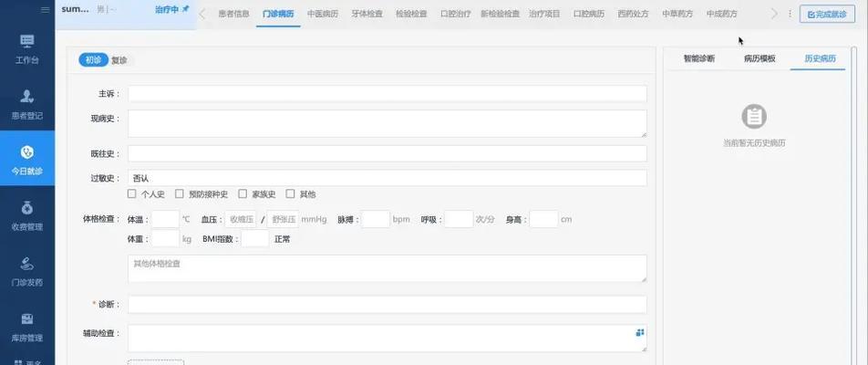Image resolution: width=868 pixels, height=365 pixels.
Task: Open the 工作台 workbench icon
Action: 27,42
